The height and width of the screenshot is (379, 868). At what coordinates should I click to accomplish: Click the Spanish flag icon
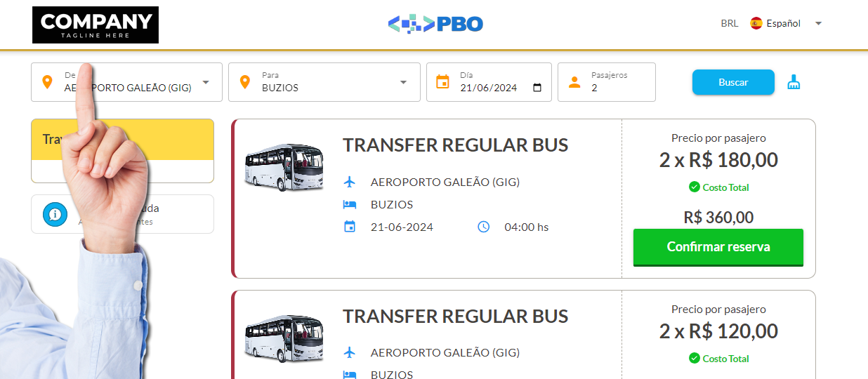pyautogui.click(x=756, y=23)
